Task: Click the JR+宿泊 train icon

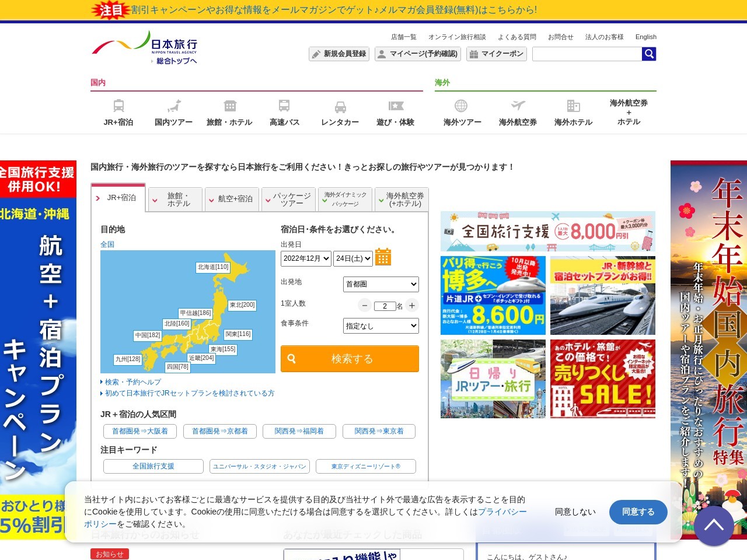Action: pyautogui.click(x=118, y=106)
